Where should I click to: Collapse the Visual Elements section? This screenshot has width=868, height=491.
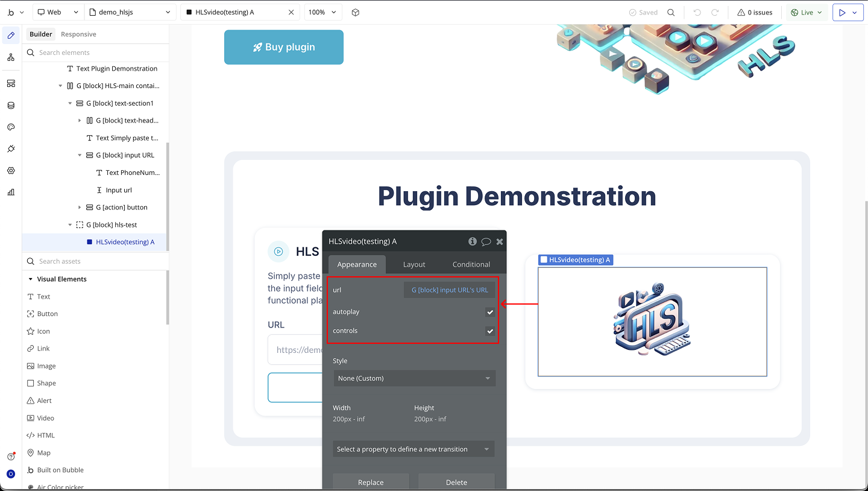(30, 279)
